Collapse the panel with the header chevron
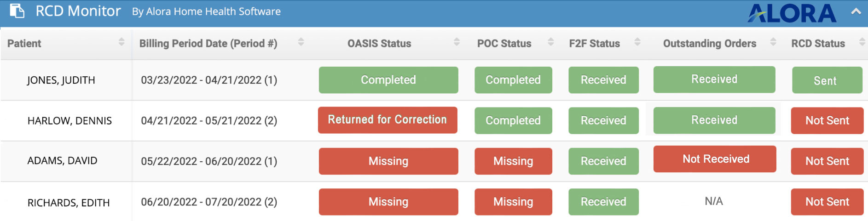This screenshot has width=868, height=221. (x=856, y=12)
